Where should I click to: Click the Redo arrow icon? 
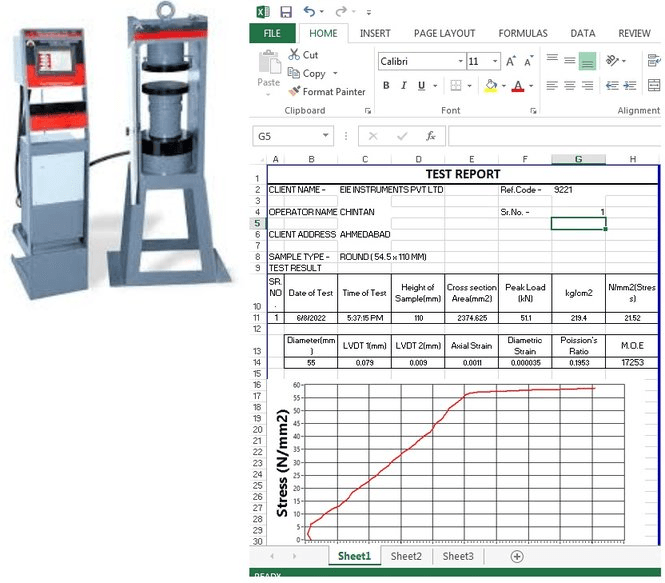(341, 11)
